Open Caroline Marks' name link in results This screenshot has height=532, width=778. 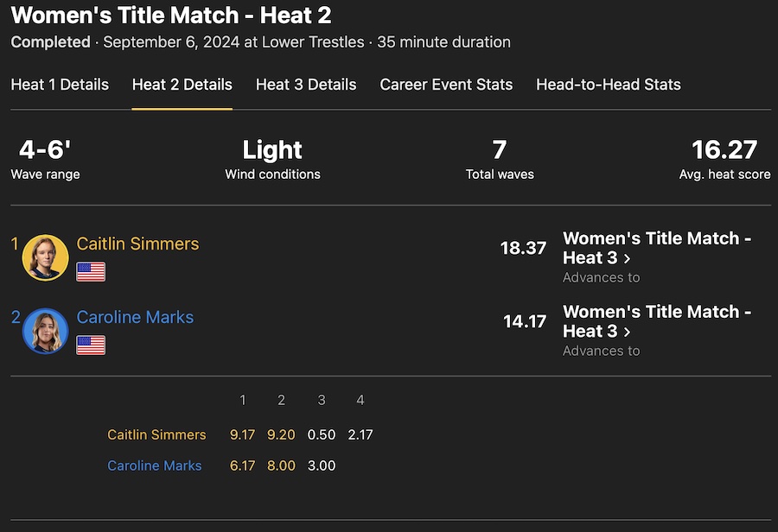coord(135,317)
